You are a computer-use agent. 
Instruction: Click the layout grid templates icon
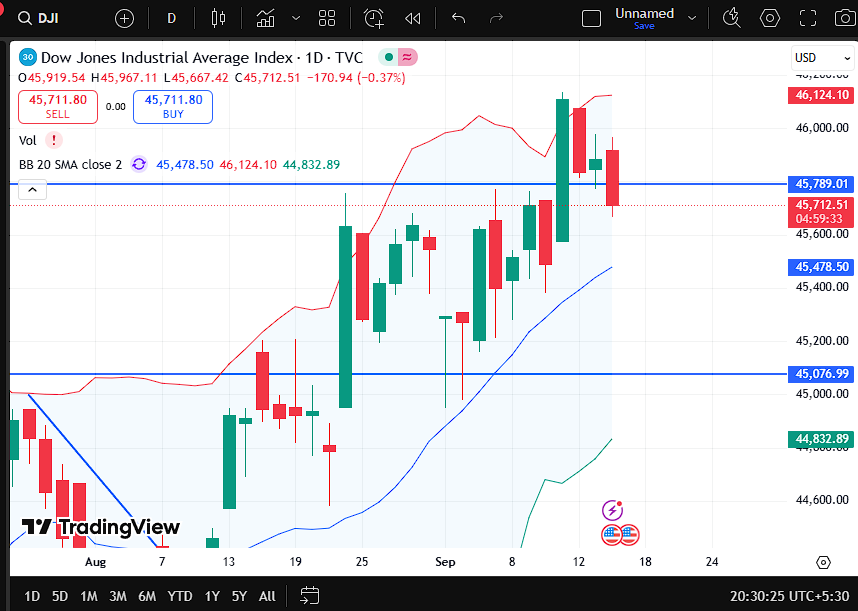click(327, 18)
